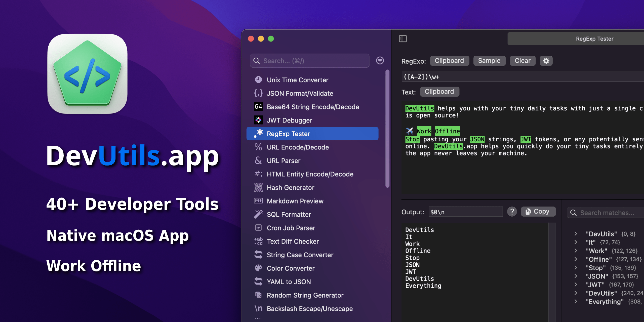Expand the "Everything" match at the bottom
644x322 pixels.
point(576,301)
